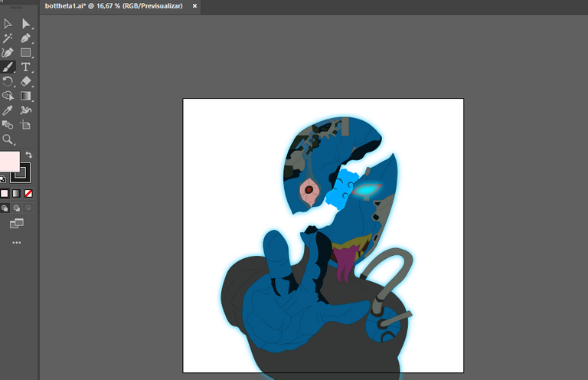Click the pink eyeball on artwork
588x380 pixels.
(310, 192)
